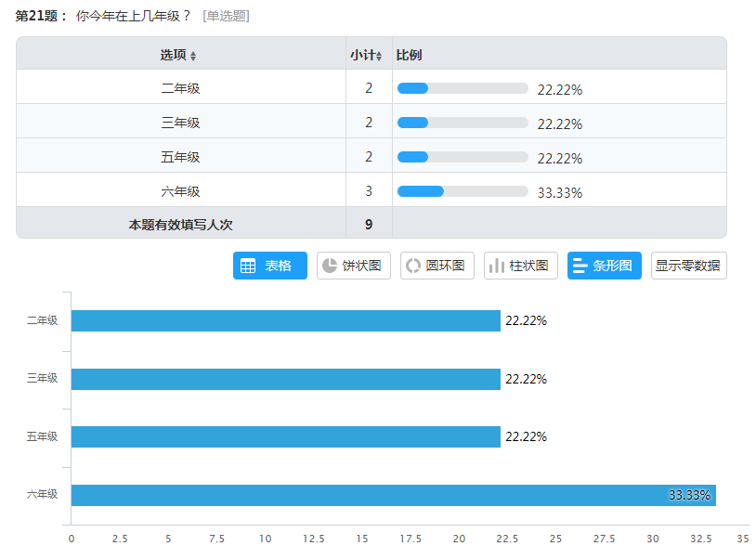
Task: Select the 六年级 table row label
Action: [x=180, y=191]
